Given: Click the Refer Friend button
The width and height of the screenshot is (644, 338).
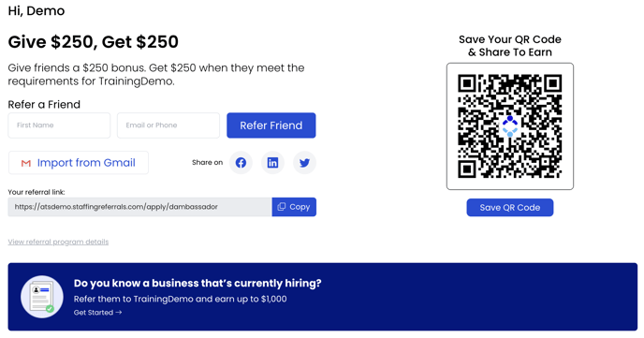Looking at the screenshot, I should 271,125.
